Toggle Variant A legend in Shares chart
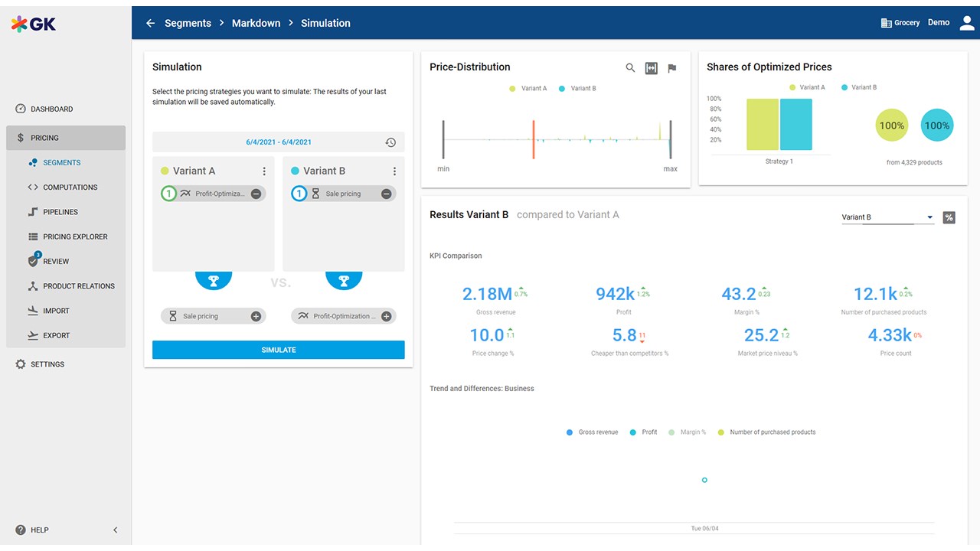980x551 pixels. point(807,87)
